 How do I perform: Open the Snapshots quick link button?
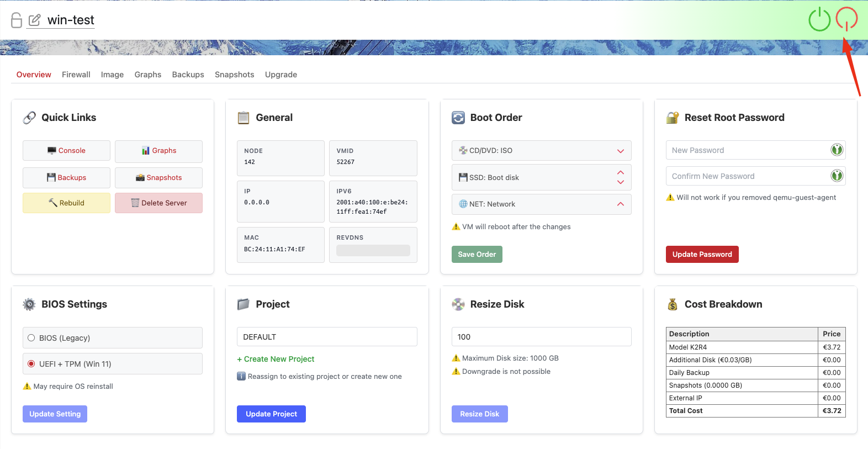click(x=158, y=178)
